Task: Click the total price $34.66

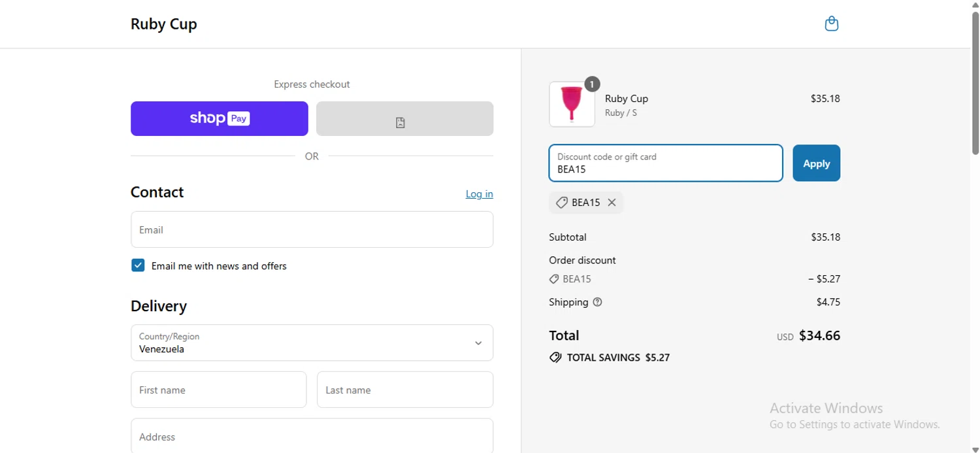Action: tap(819, 336)
